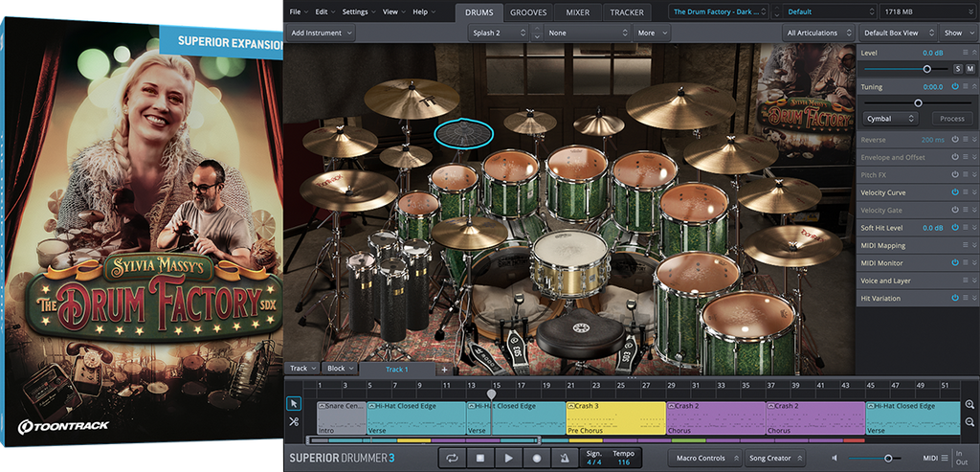Open the Song Creator panel

[x=776, y=459]
